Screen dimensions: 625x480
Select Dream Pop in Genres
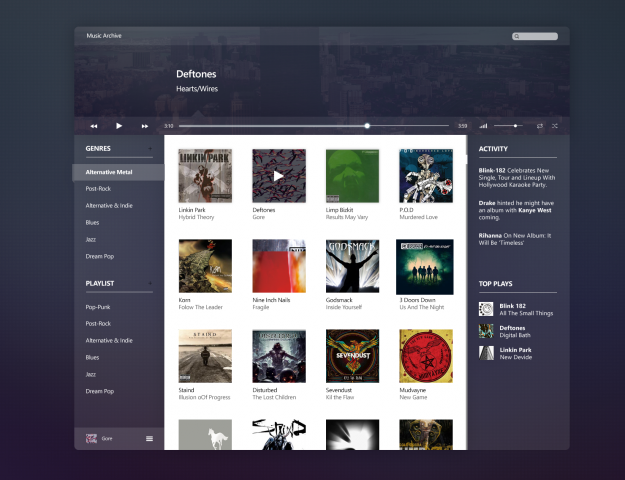[x=100, y=256]
